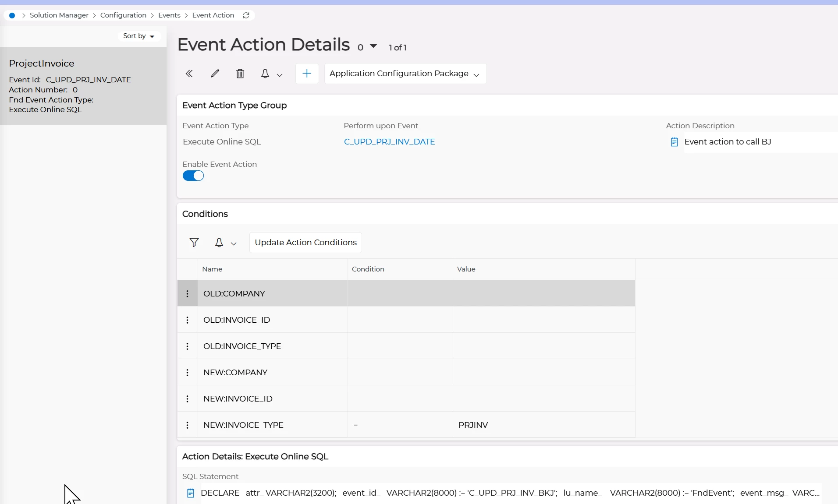This screenshot has width=838, height=504.
Task: Select the ProjectInvoice record in the list
Action: (83, 86)
